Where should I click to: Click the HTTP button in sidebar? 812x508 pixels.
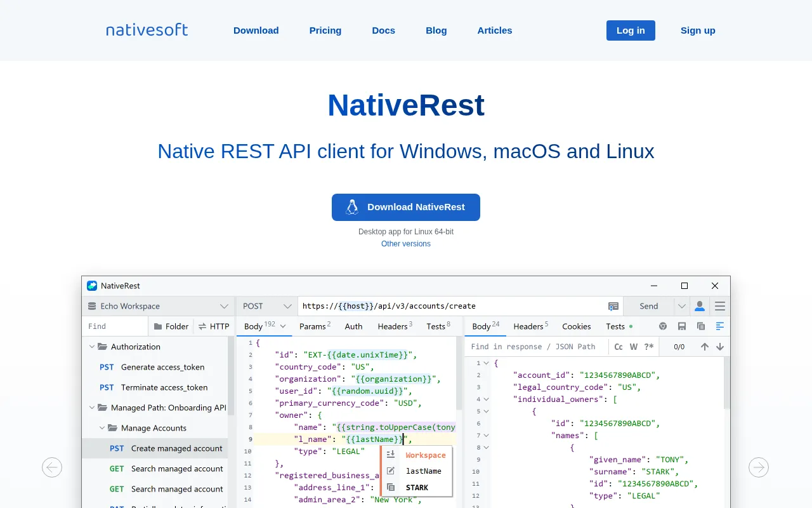click(x=214, y=326)
